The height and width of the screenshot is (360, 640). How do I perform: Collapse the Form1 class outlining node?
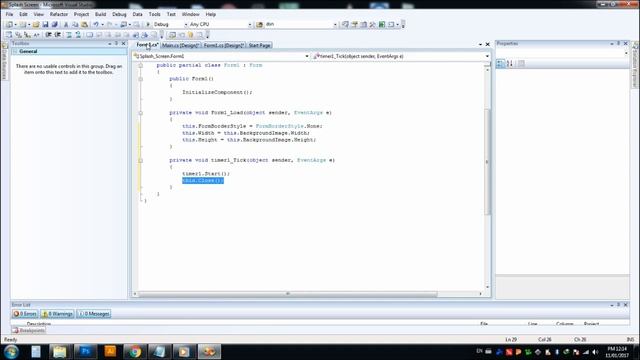pos(140,65)
